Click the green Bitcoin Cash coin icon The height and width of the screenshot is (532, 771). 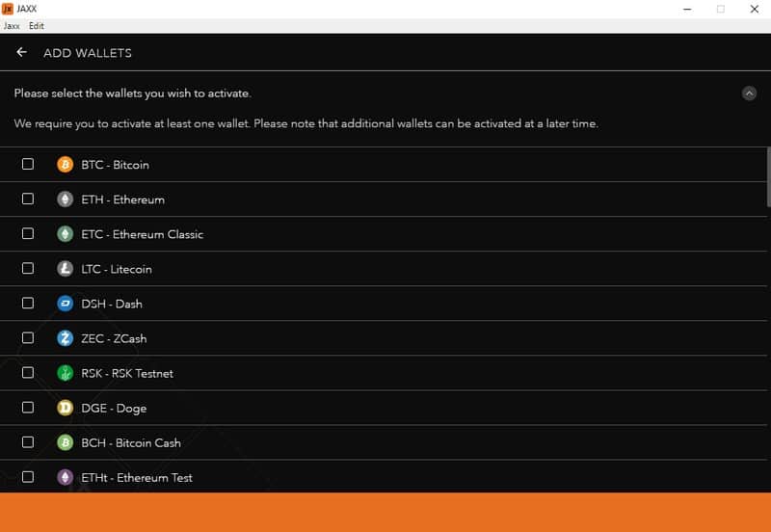coord(65,442)
